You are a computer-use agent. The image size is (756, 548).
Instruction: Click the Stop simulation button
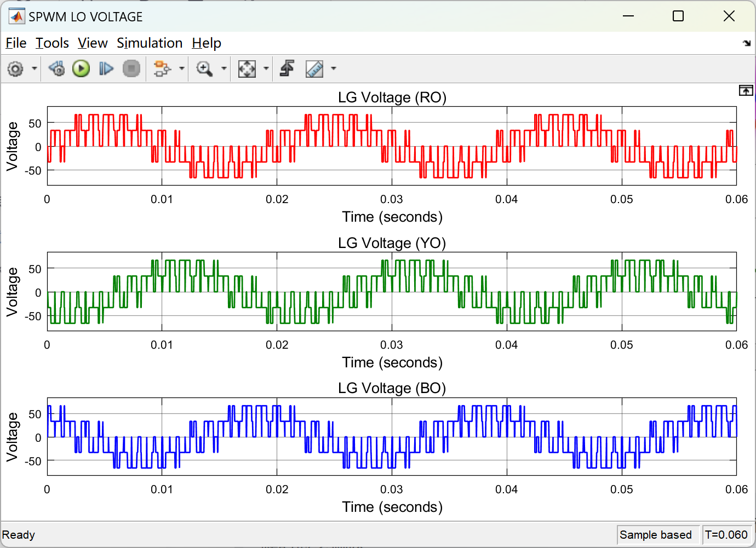pos(131,68)
